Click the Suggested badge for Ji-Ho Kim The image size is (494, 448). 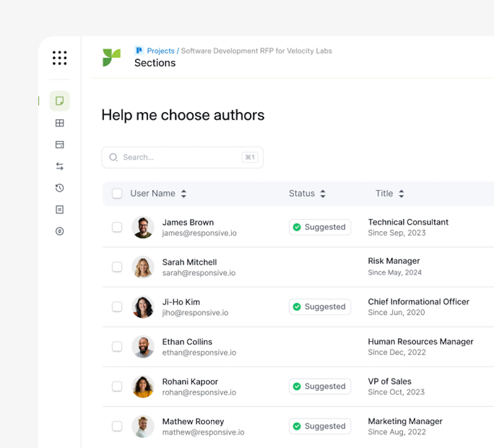[320, 307]
